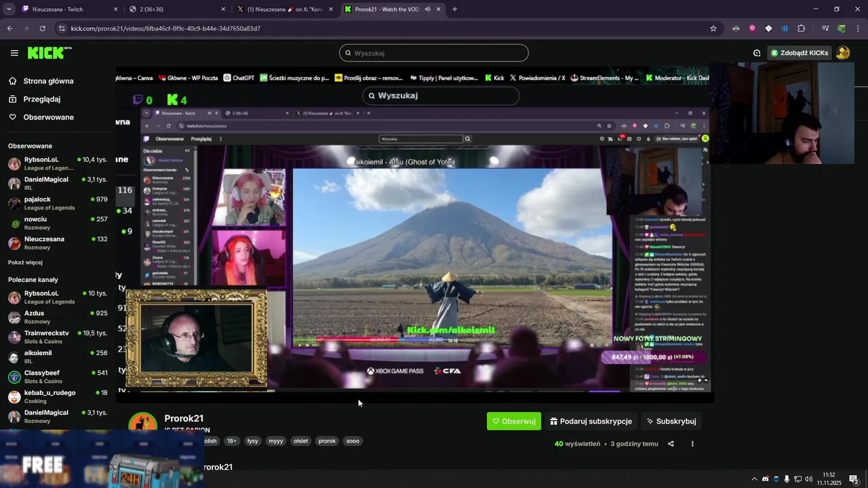This screenshot has width=868, height=488.
Task: Open the Kick hamburger sidebar menu
Action: pos(14,53)
